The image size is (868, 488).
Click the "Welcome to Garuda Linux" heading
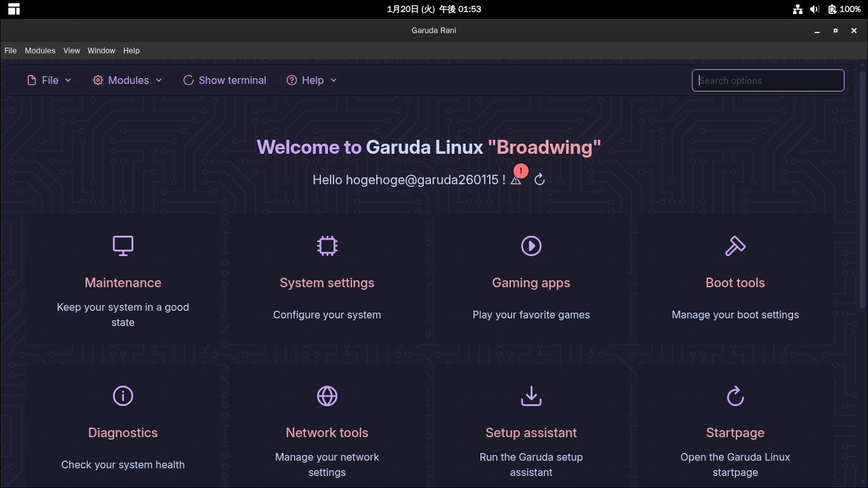pyautogui.click(x=370, y=147)
